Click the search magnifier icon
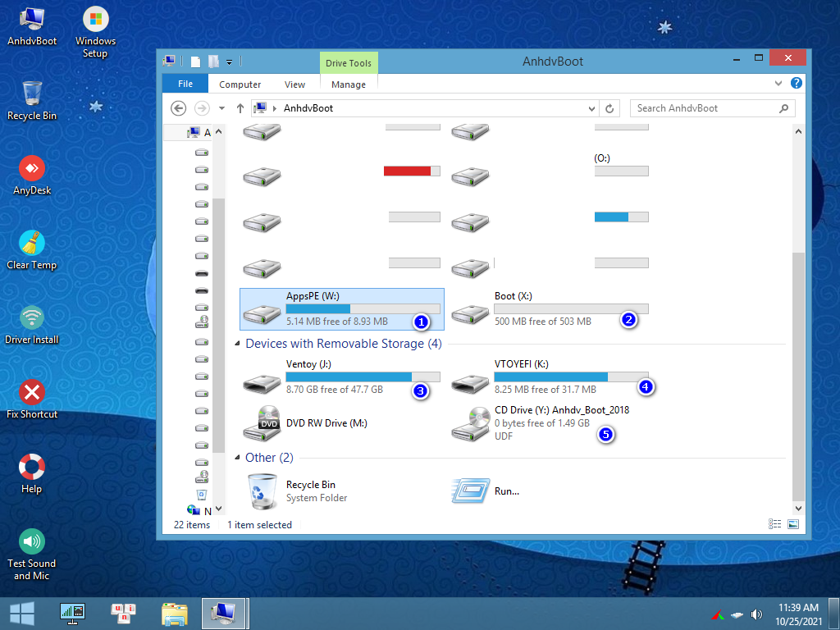 tap(783, 108)
